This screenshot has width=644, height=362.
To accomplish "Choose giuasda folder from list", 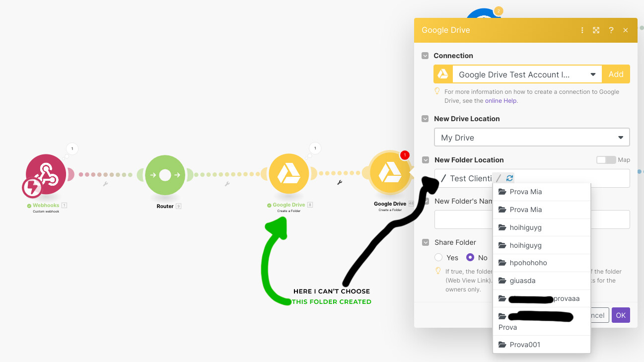I will coord(542,281).
